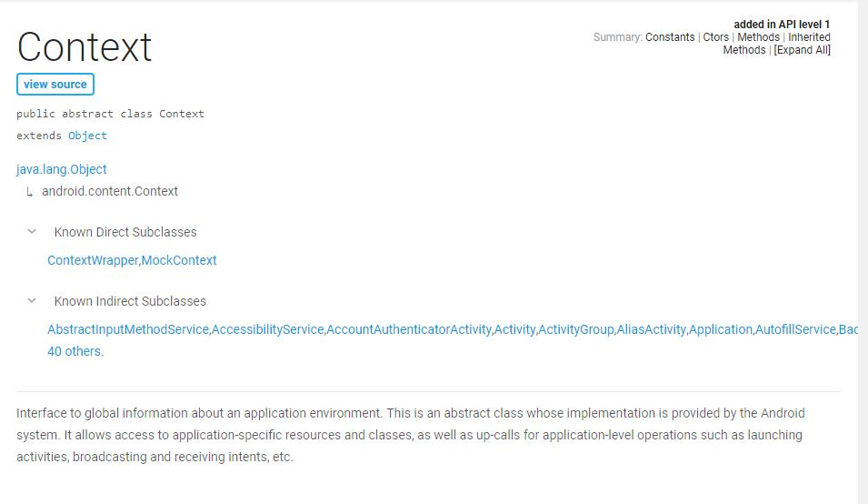The width and height of the screenshot is (868, 504).
Task: Open the AliasActivity link
Action: 651,329
